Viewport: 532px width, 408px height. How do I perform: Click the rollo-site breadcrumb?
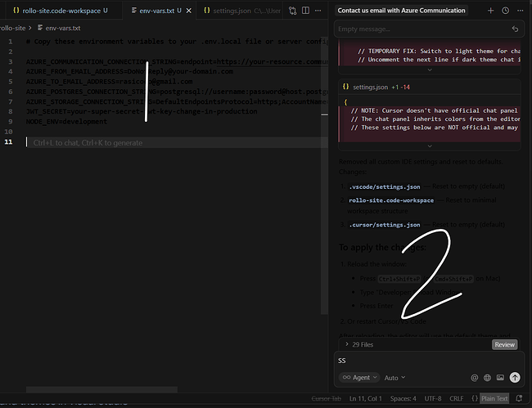click(x=13, y=28)
